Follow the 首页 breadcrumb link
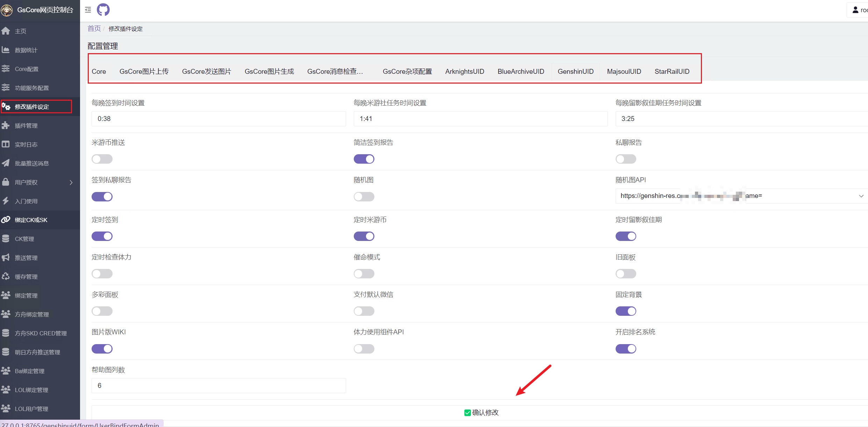 (94, 28)
